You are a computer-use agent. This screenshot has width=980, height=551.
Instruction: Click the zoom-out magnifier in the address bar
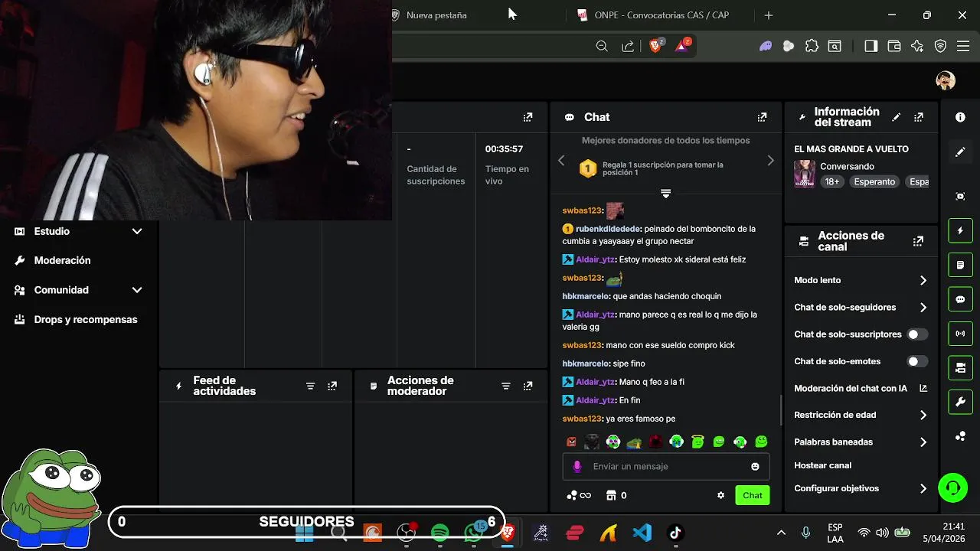tap(602, 46)
